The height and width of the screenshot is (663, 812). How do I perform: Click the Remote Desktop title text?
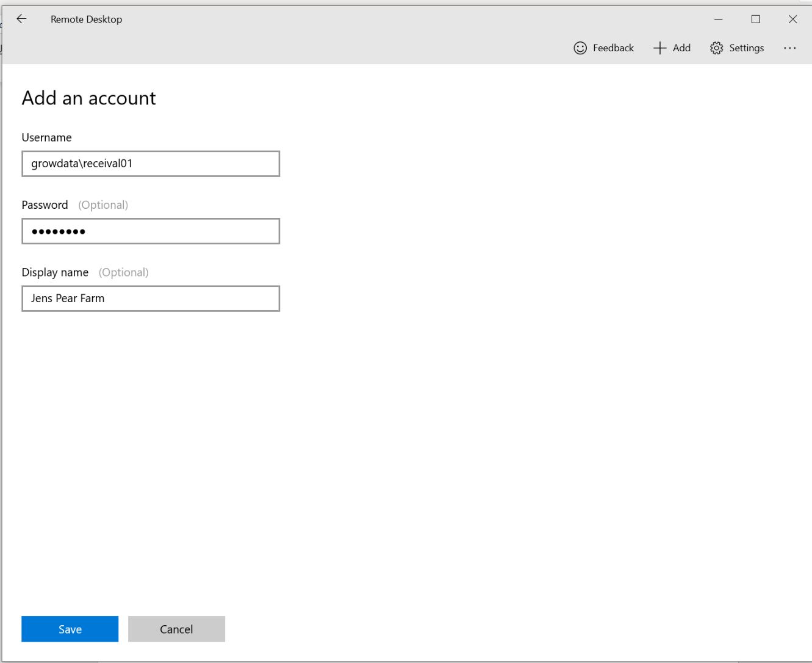pos(87,19)
